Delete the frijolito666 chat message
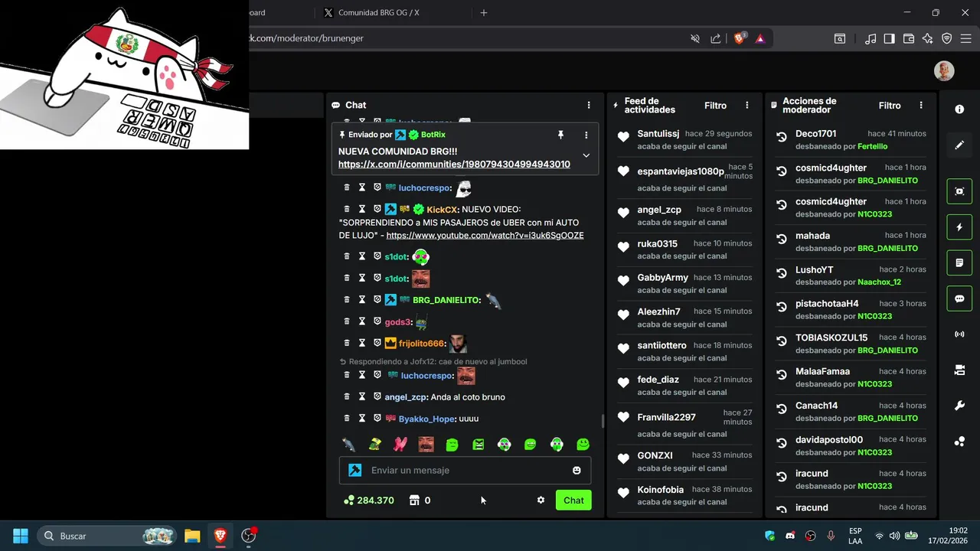 [x=346, y=344]
